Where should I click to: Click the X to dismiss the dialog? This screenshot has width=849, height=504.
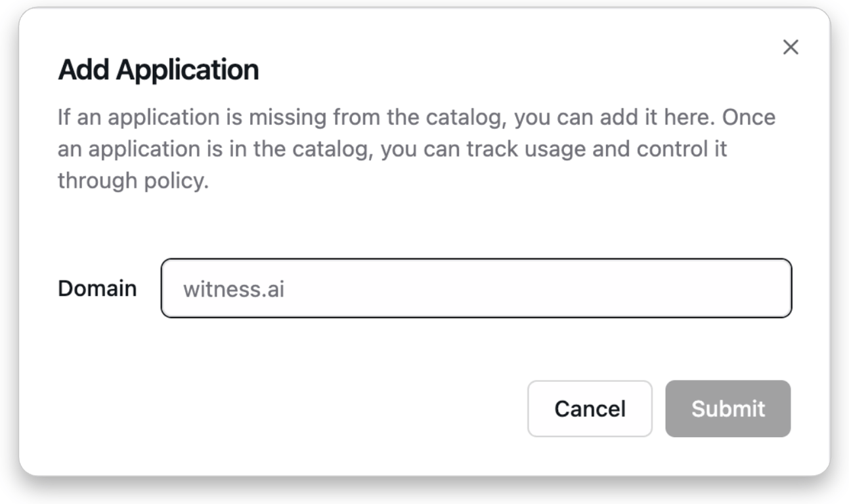click(x=791, y=47)
